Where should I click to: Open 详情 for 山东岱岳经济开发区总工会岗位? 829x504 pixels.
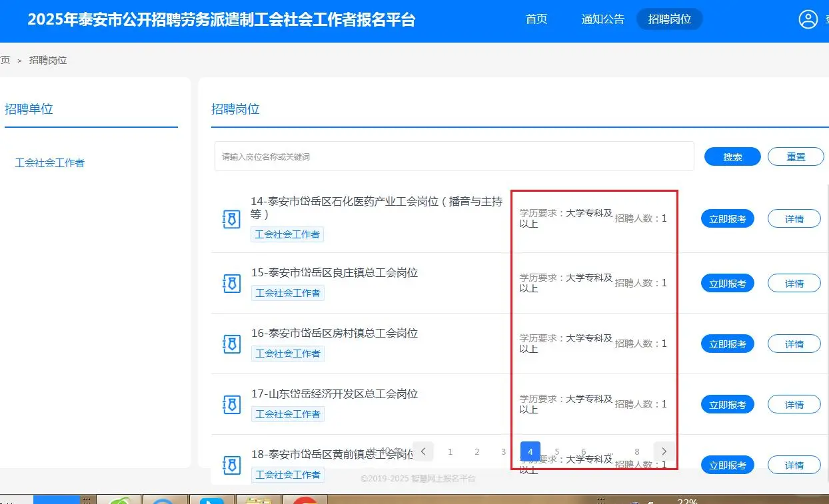tap(794, 404)
